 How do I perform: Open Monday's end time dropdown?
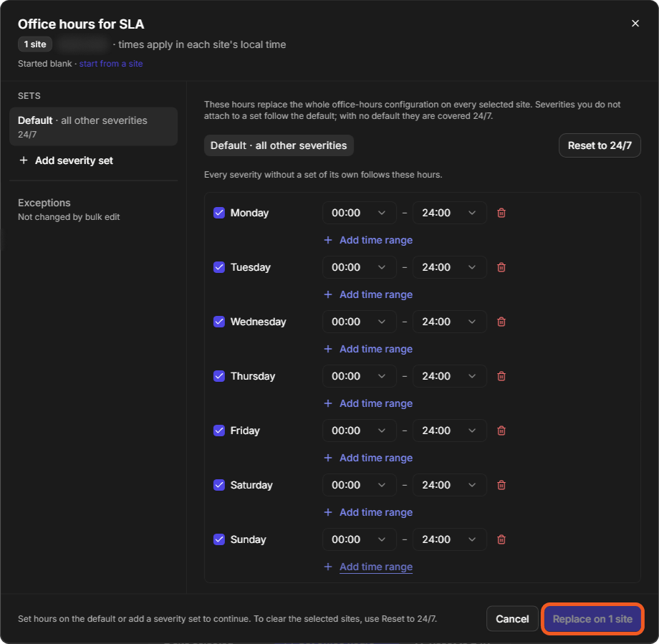pos(450,213)
